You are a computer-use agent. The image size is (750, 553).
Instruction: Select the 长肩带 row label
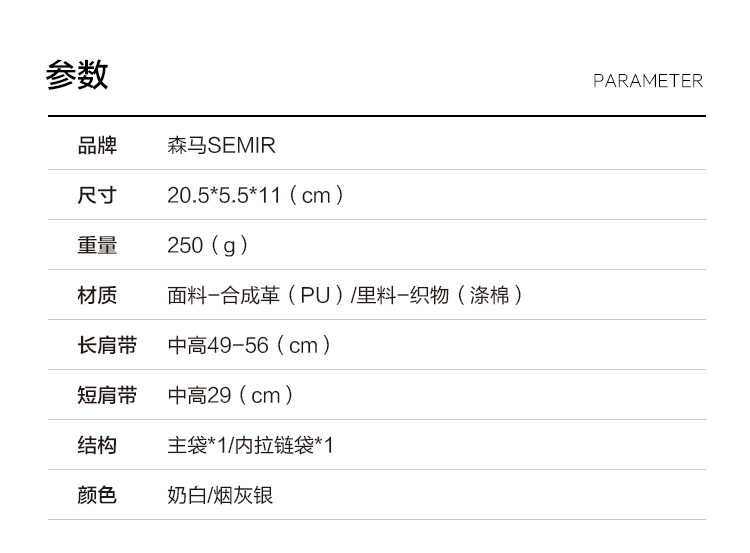[x=107, y=345]
